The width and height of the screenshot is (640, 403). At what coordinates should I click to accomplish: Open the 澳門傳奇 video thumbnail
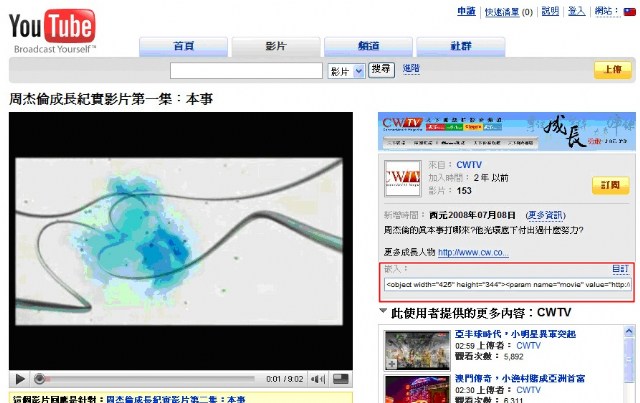[417, 390]
